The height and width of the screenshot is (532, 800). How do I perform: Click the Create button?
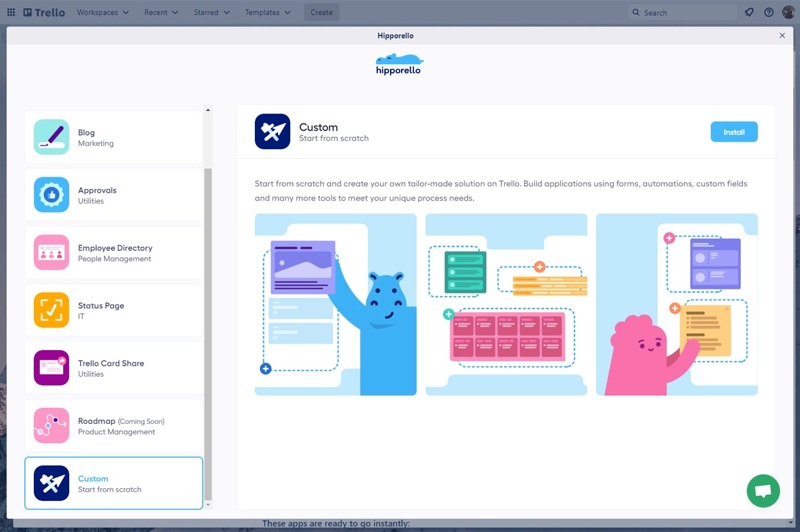click(x=321, y=12)
